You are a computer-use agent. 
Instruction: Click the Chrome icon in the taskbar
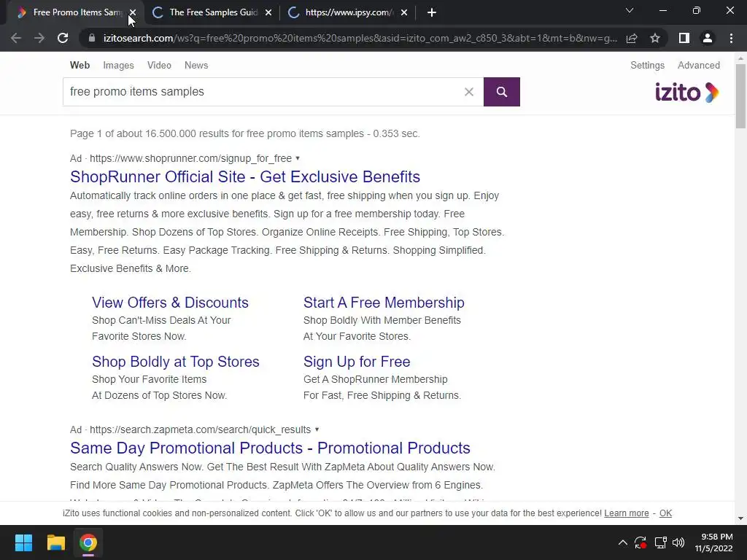click(x=88, y=542)
